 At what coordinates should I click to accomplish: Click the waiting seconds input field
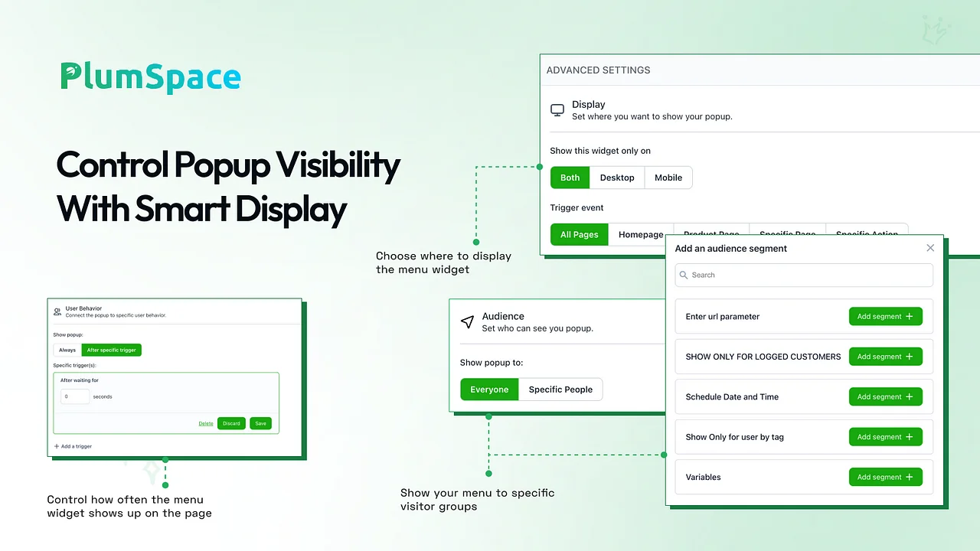pos(75,396)
